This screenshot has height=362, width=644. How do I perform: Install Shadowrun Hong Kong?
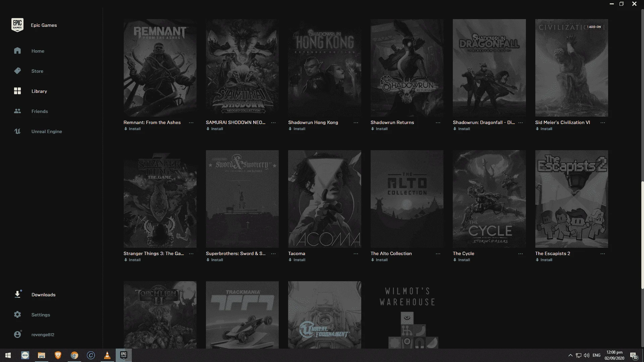click(x=297, y=129)
